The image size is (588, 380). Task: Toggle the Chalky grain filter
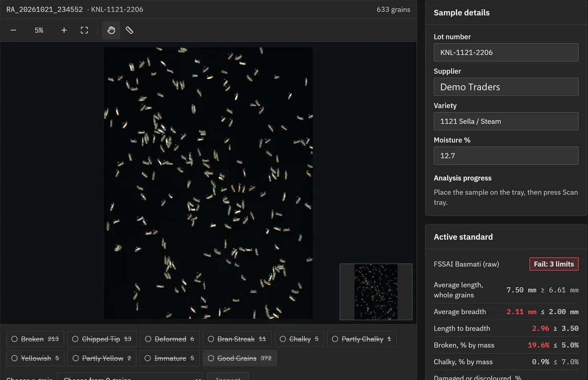click(299, 339)
